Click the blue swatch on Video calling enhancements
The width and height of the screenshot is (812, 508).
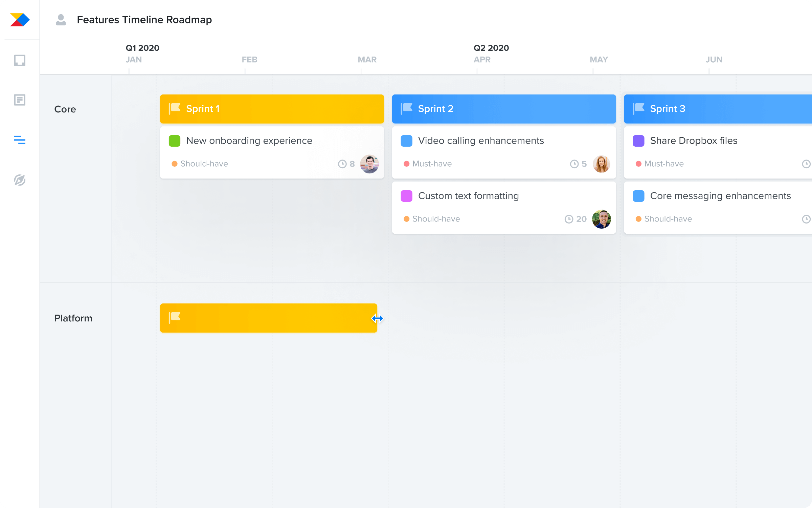[x=407, y=141]
